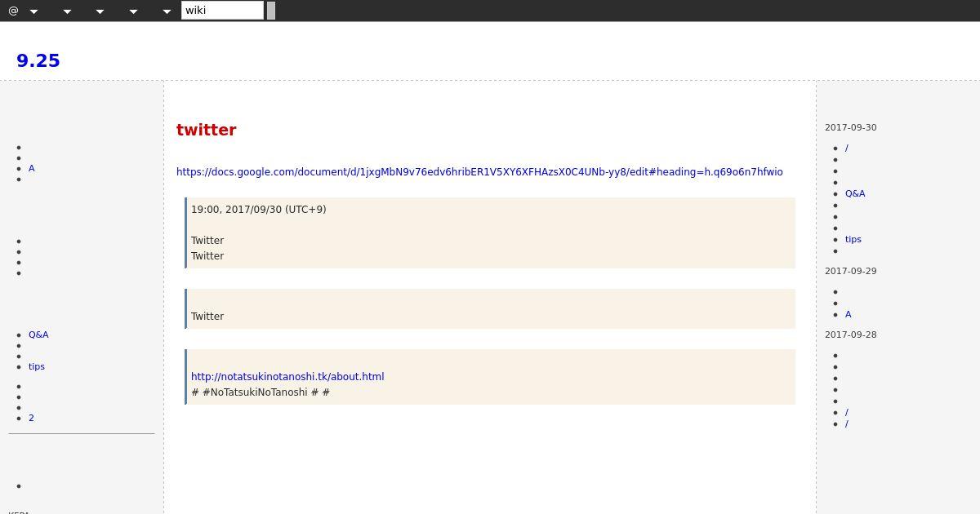This screenshot has width=980, height=514.
Task: Open the dropdown arrow beside the @ symbol
Action: [x=33, y=11]
